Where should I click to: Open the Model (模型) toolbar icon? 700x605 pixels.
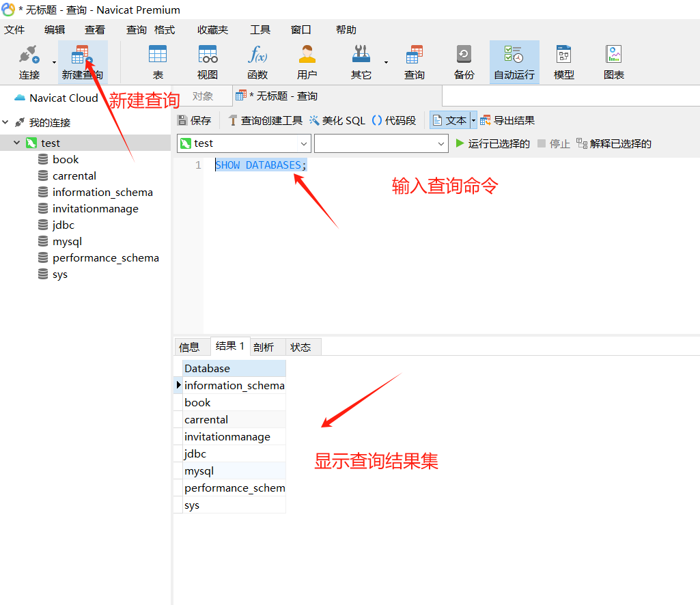563,56
